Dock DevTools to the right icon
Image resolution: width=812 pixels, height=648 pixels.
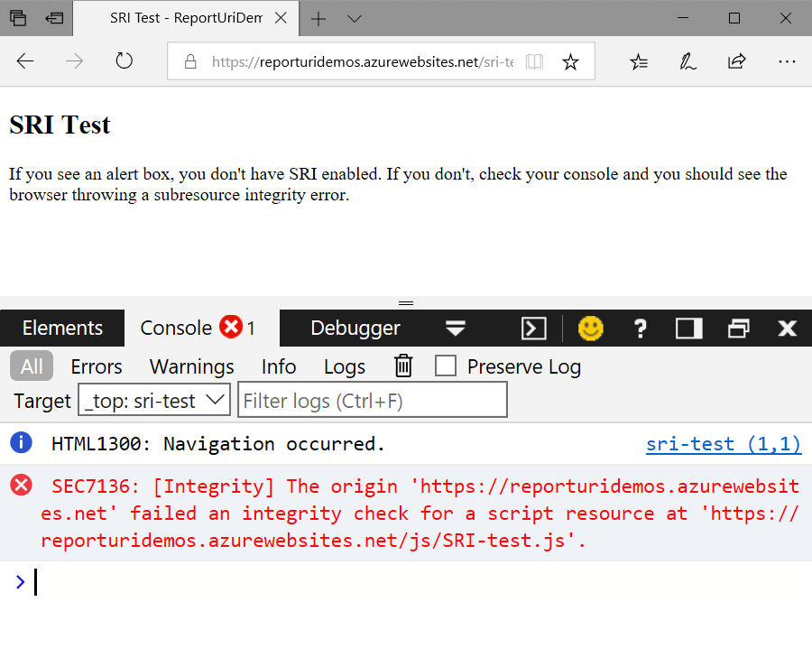pos(689,329)
